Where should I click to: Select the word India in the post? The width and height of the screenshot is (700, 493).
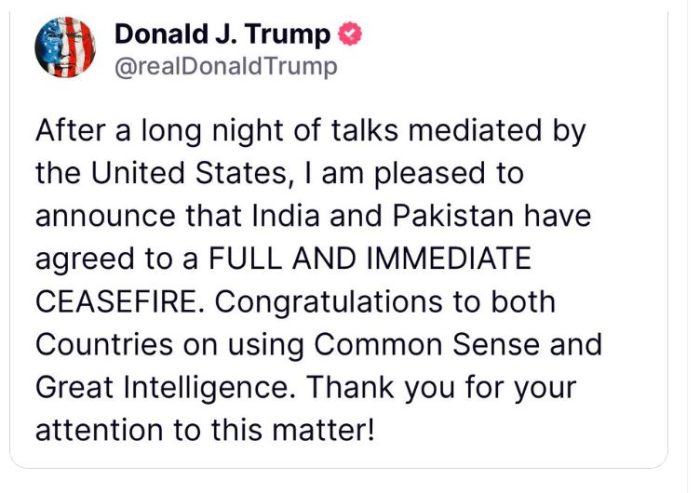pyautogui.click(x=286, y=216)
